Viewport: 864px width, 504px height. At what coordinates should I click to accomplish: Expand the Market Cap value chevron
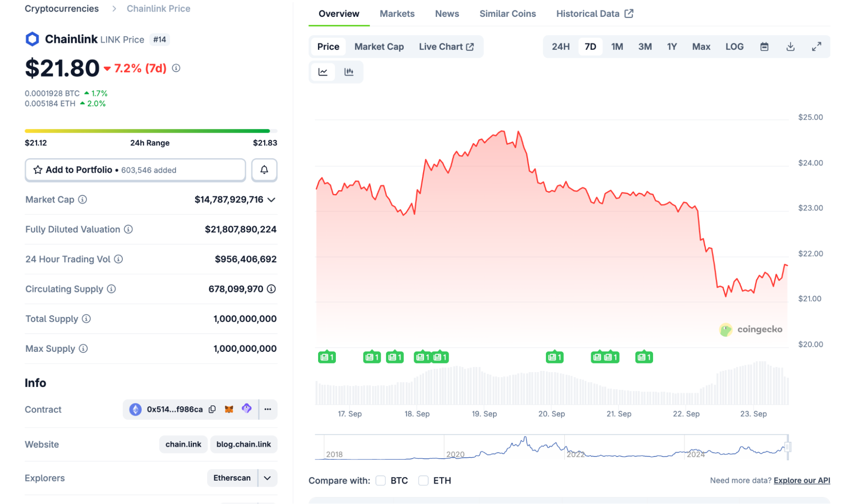271,200
